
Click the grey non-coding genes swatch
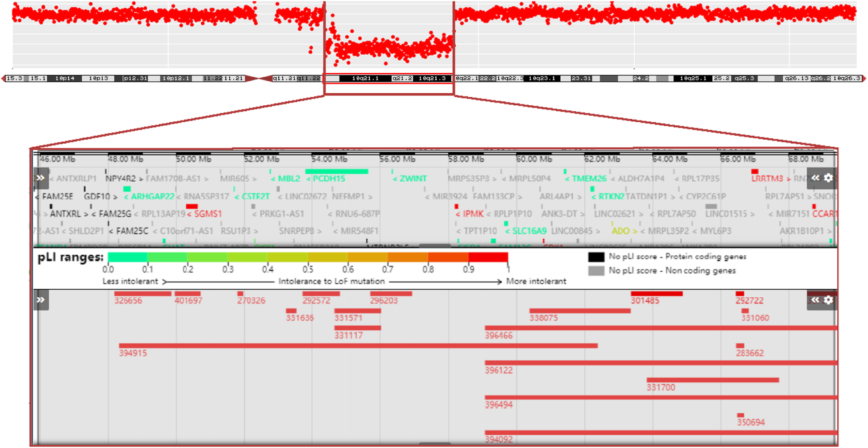tap(596, 271)
